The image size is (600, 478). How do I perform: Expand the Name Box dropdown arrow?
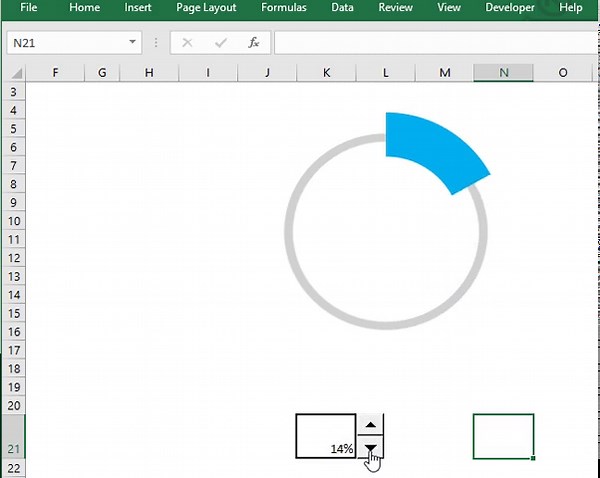132,42
